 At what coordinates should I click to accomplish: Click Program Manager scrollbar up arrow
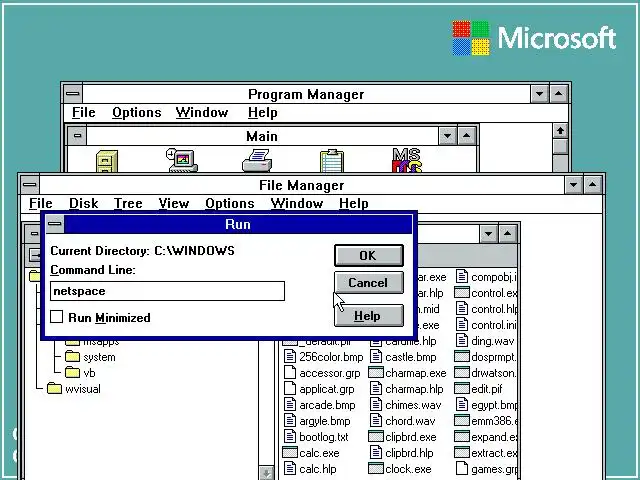(560, 131)
